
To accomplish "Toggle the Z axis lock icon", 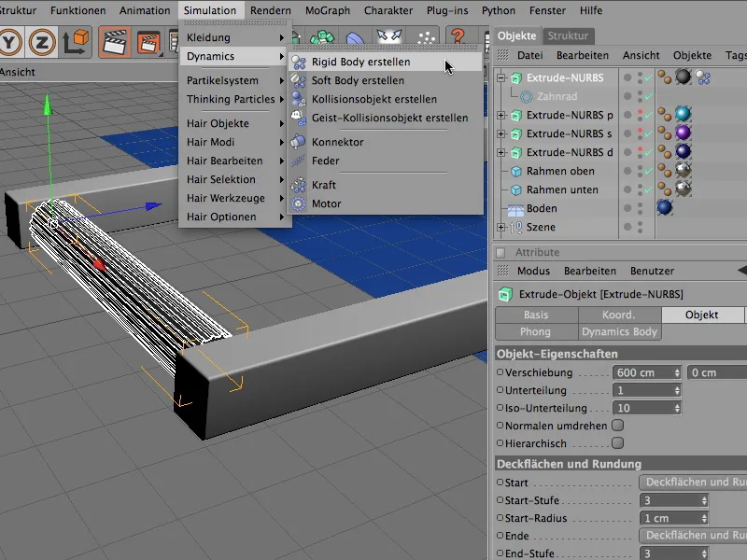I will [41, 41].
